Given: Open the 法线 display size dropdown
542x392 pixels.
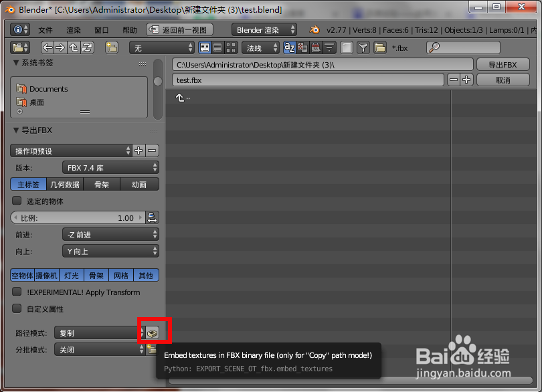Looking at the screenshot, I should pos(260,47).
